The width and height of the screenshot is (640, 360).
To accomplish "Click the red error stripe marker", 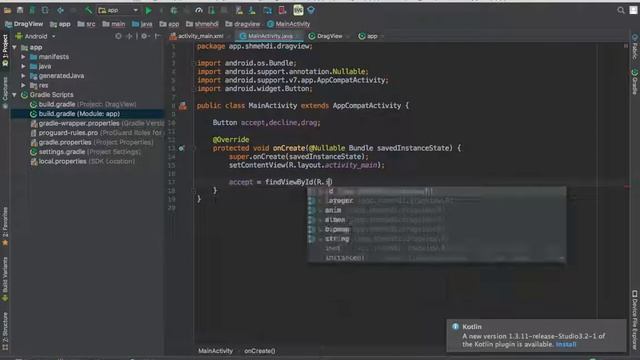I will tap(627, 187).
